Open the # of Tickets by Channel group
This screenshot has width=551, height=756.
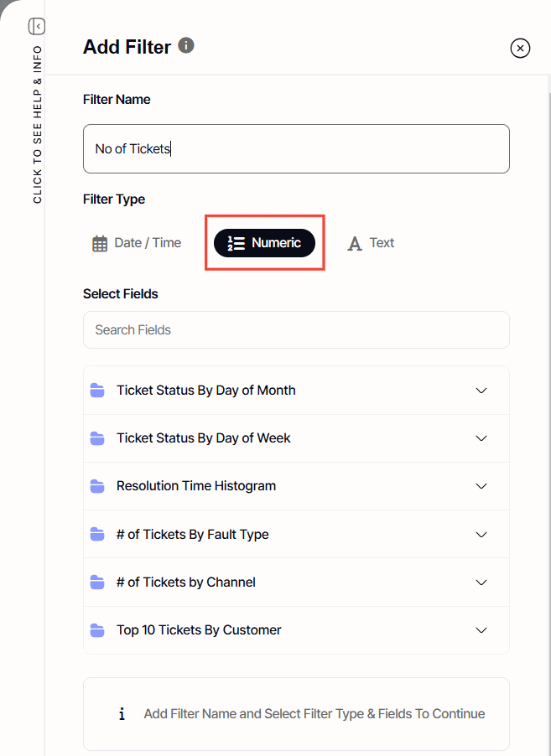click(481, 583)
